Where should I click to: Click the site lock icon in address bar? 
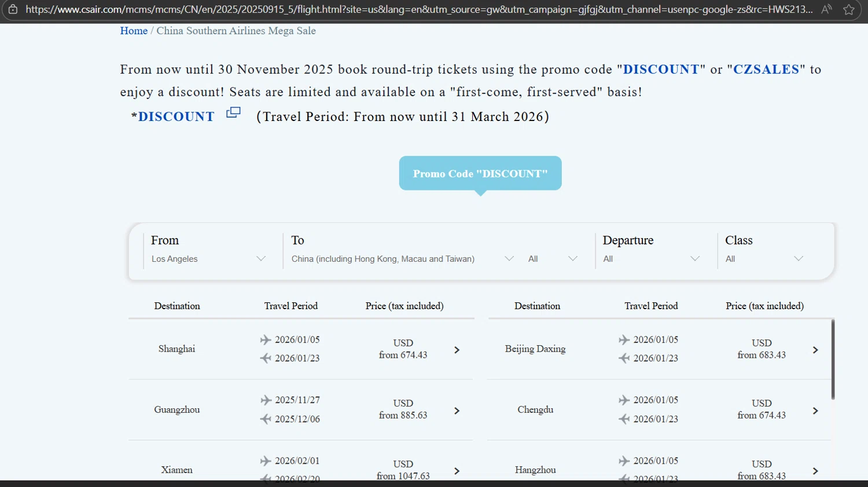click(x=13, y=9)
